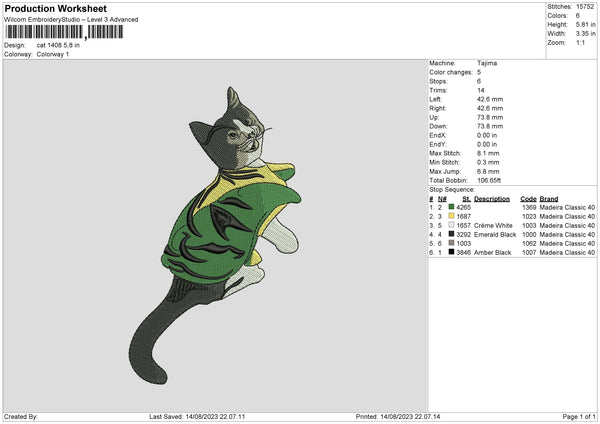Select stitch count 3846 in the last row

[x=463, y=253]
